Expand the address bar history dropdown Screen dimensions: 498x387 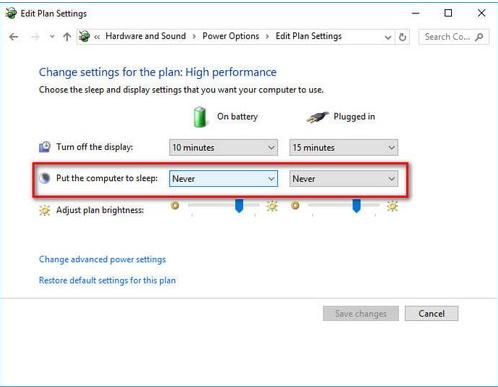[x=388, y=37]
